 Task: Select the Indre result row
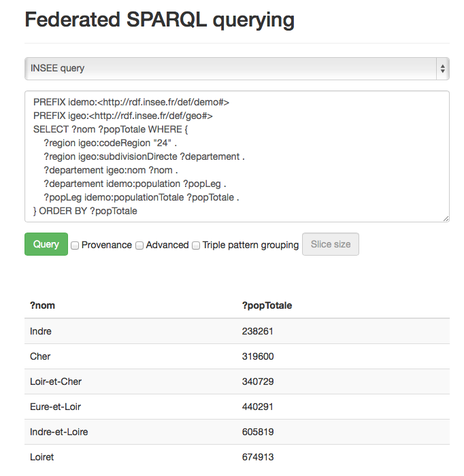tap(237, 331)
